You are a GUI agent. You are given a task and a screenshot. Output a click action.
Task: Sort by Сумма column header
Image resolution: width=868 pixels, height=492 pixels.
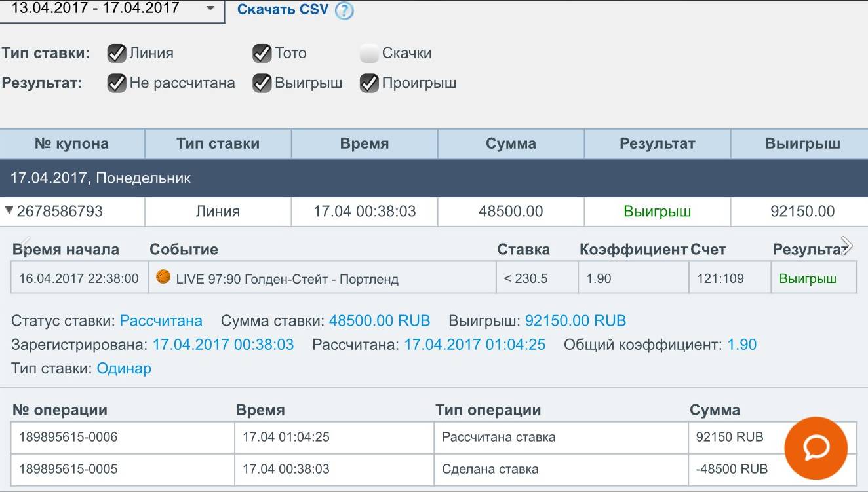[511, 143]
